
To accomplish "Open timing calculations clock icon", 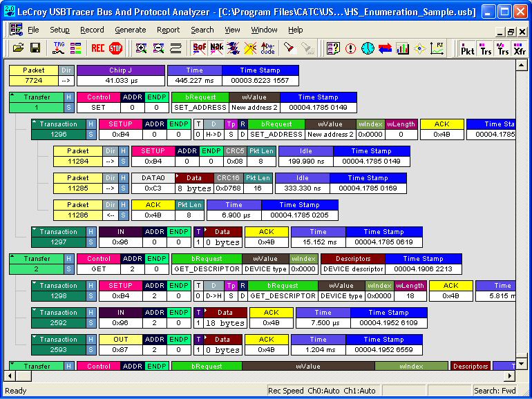I will [x=368, y=48].
